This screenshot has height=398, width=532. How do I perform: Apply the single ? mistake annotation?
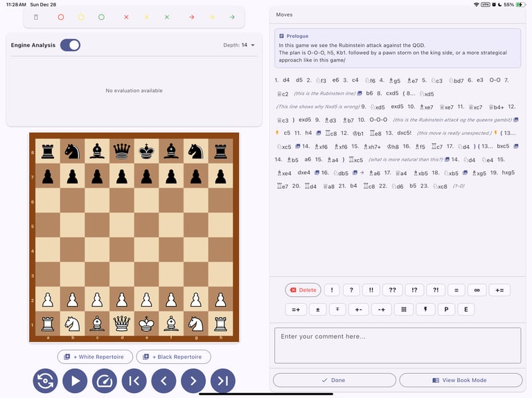[x=351, y=290]
